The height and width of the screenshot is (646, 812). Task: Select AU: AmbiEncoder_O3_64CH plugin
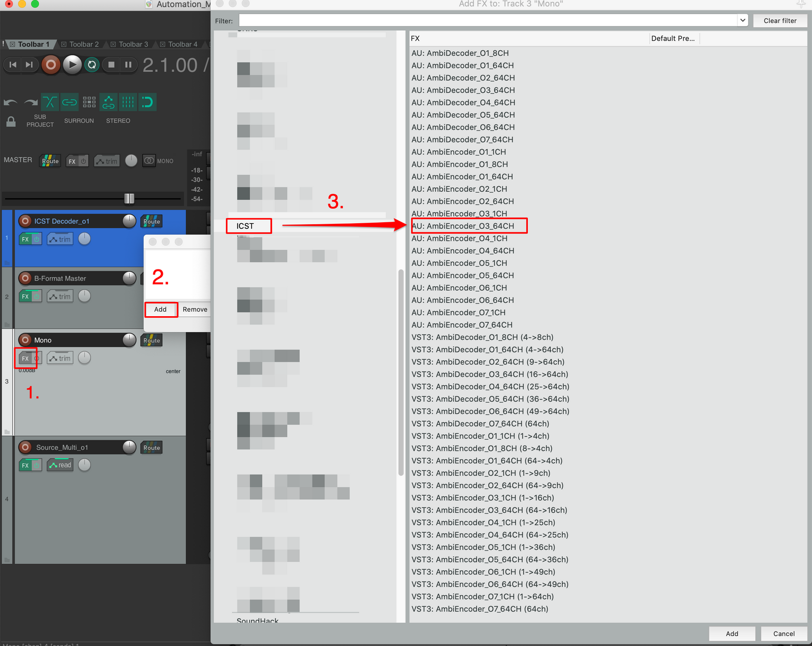tap(463, 226)
